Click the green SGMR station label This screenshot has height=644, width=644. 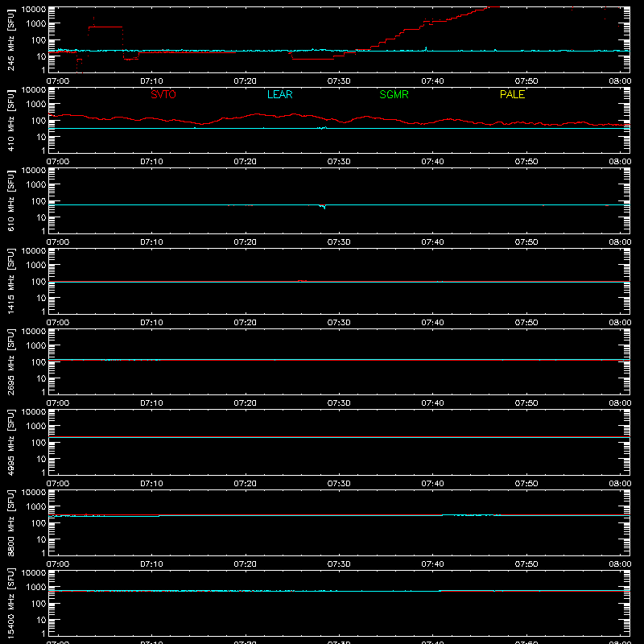394,94
